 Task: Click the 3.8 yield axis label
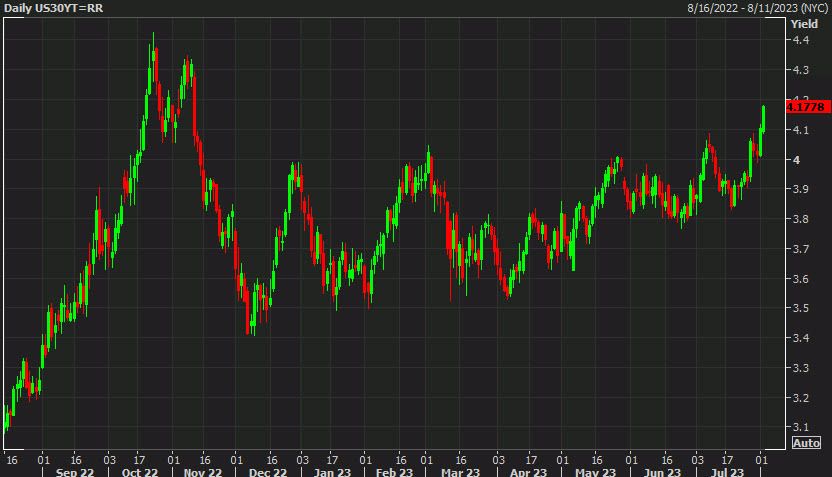point(800,219)
